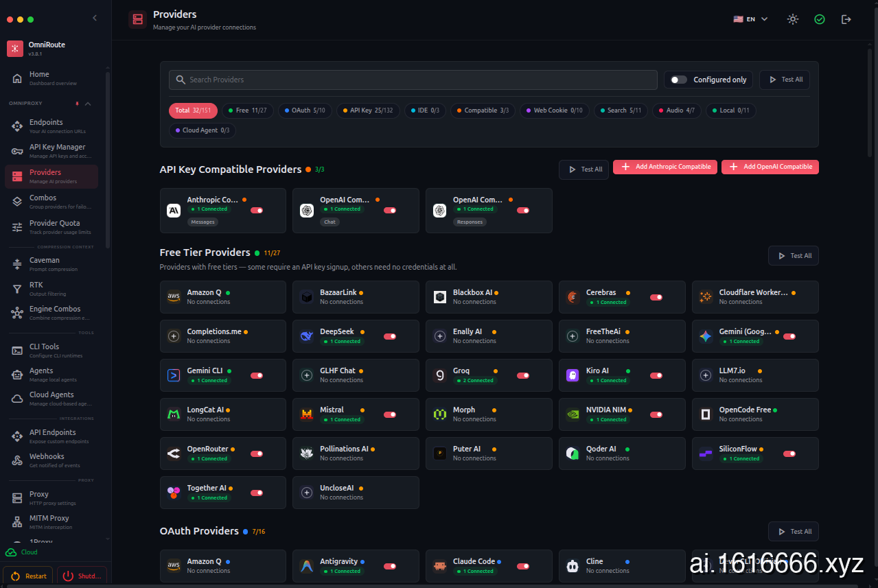Select the Free 11/27 filter
This screenshot has width=878, height=588.
click(247, 110)
